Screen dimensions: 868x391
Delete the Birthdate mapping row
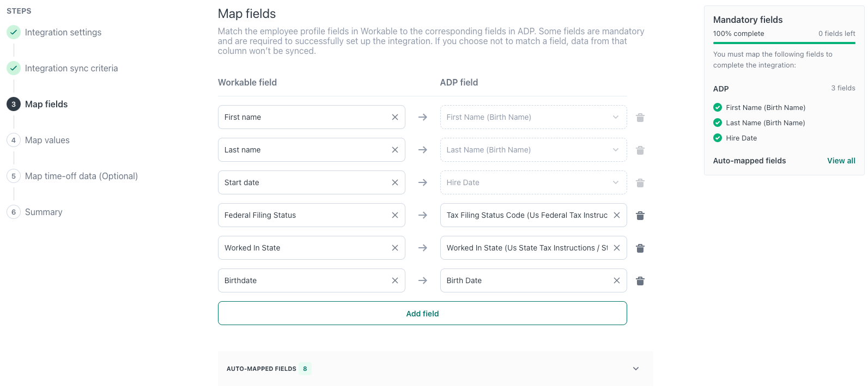pyautogui.click(x=640, y=281)
